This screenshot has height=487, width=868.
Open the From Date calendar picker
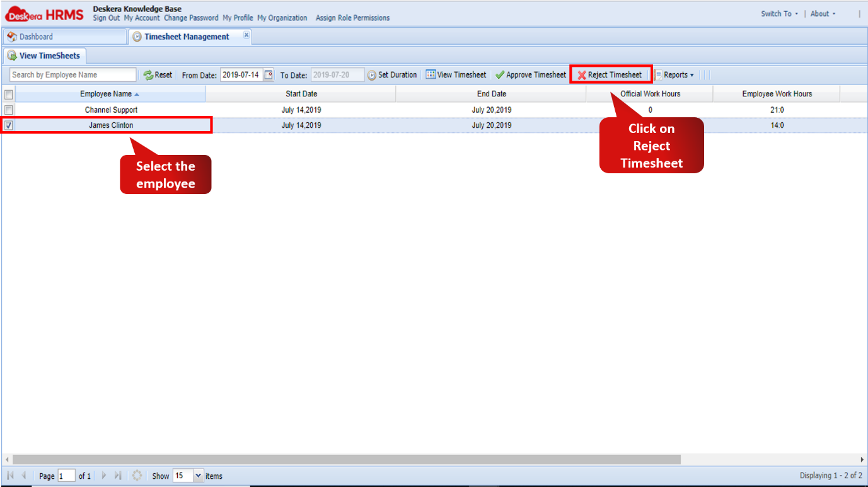[269, 74]
